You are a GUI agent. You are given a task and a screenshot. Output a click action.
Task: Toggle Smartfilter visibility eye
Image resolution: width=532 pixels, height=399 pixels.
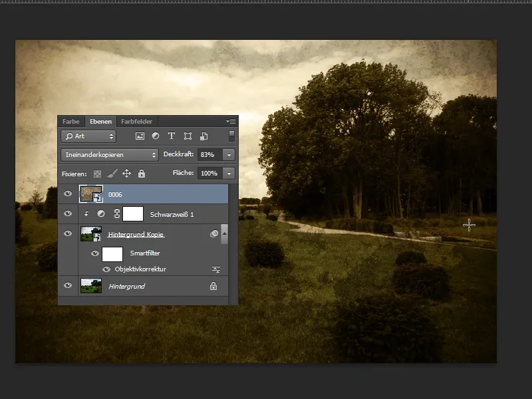pos(95,253)
